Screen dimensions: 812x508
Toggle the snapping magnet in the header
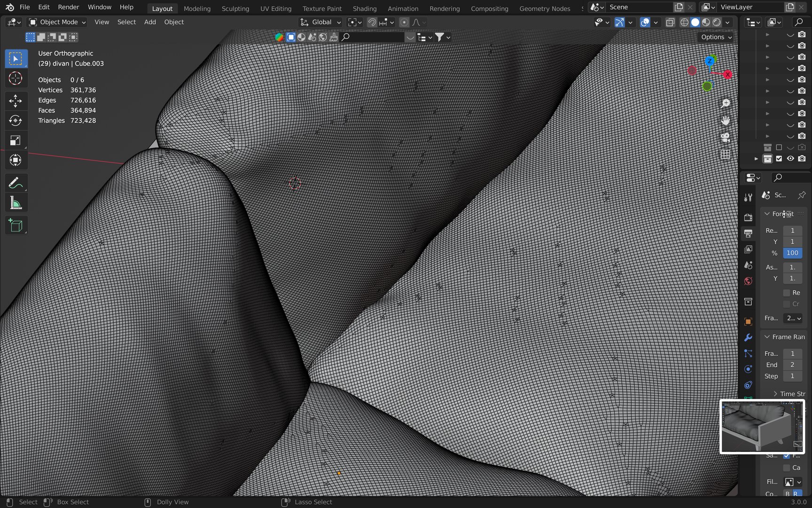[372, 22]
